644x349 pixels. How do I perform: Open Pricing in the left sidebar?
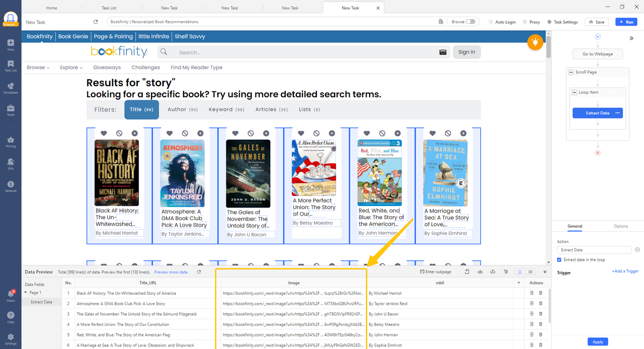pyautogui.click(x=11, y=142)
